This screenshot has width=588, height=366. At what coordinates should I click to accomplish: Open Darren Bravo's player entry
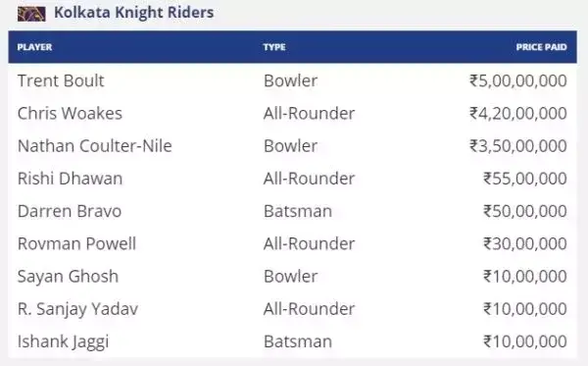[x=70, y=211]
